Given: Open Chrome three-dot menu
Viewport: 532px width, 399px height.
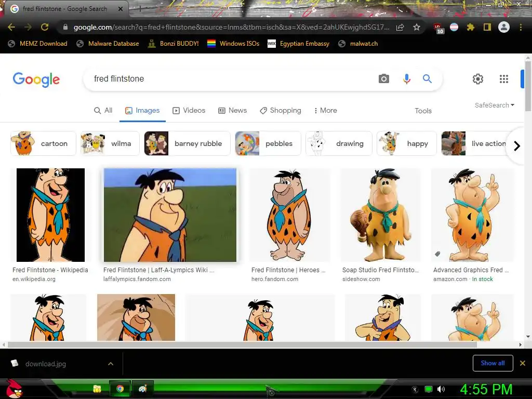Looking at the screenshot, I should pos(521,27).
